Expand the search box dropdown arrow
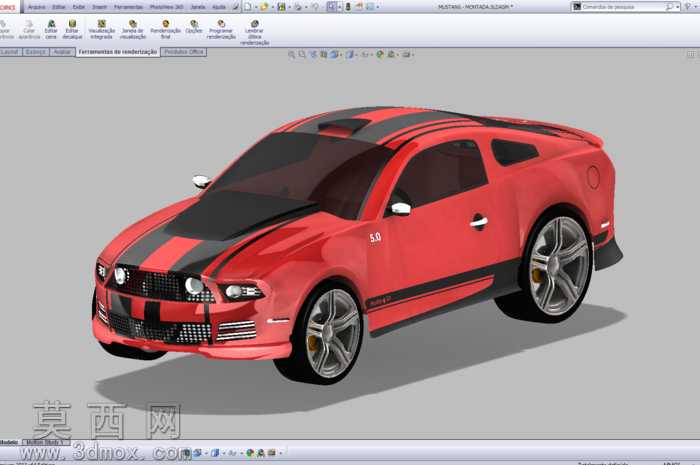The width and height of the screenshot is (700, 465). [678, 7]
